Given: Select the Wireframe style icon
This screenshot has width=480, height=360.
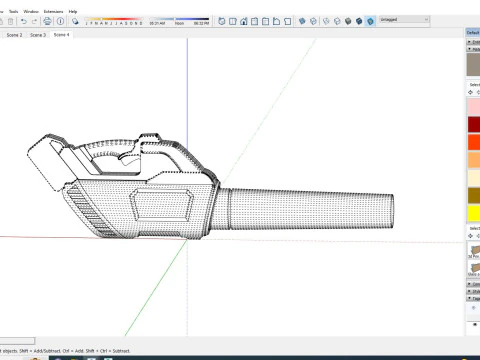Looking at the screenshot, I should [326, 21].
